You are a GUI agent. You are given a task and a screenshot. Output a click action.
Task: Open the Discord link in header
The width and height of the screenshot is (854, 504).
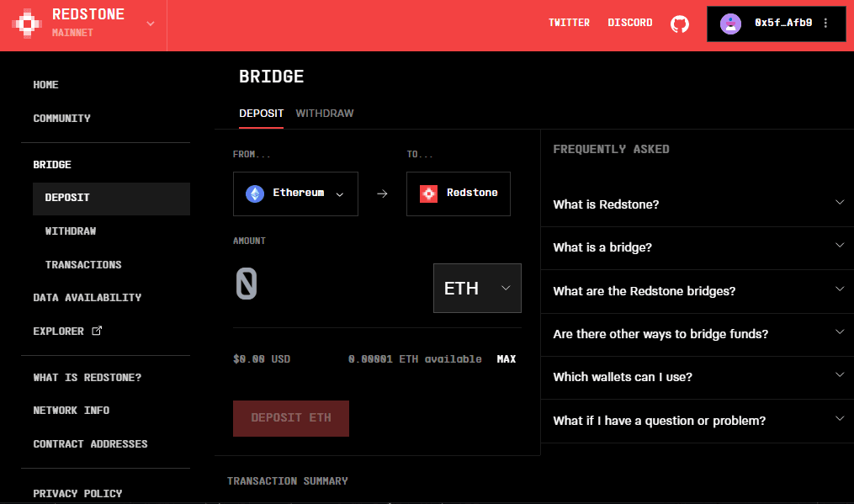[x=629, y=23]
